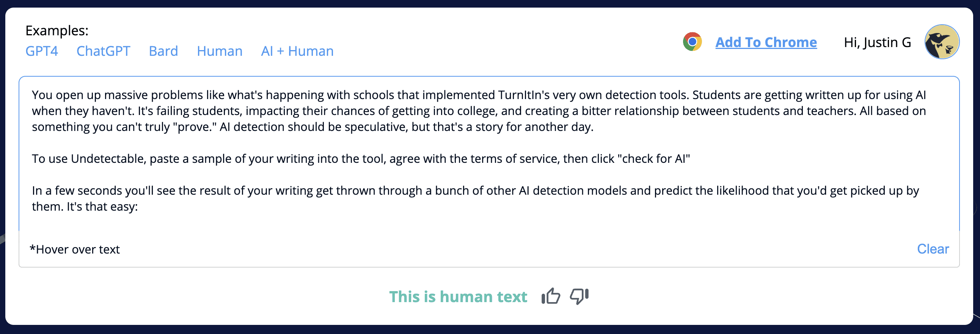Click the "*Hover over text" hint
980x334 pixels.
click(75, 249)
